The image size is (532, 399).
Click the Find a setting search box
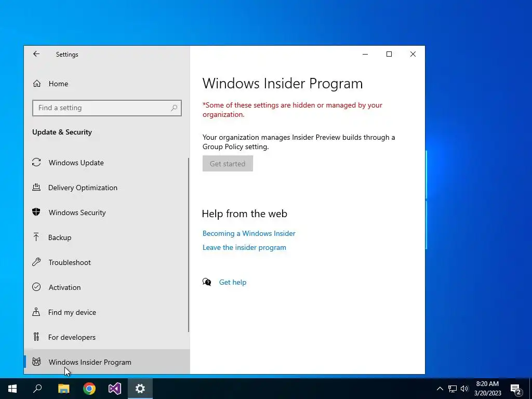tap(107, 108)
